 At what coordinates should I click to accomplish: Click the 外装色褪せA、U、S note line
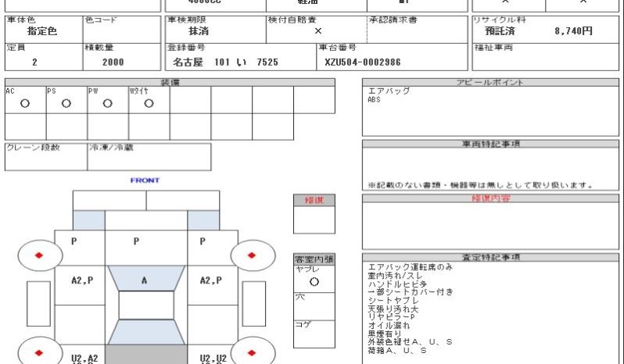click(x=410, y=342)
